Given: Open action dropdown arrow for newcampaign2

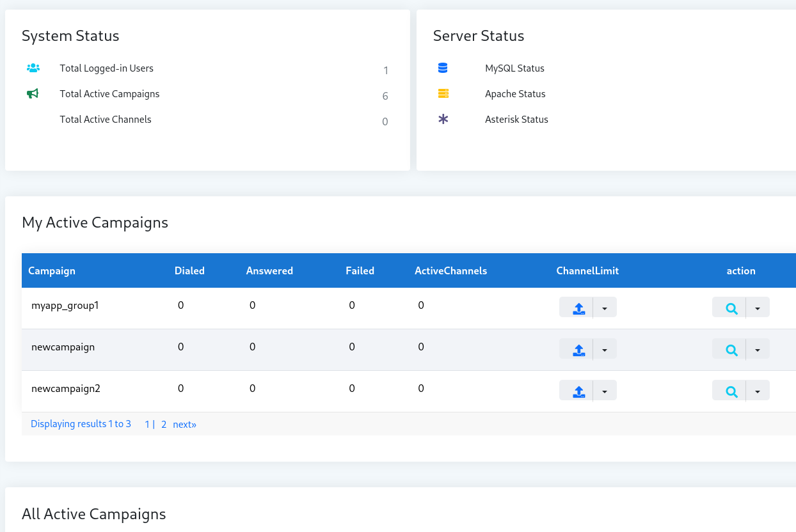Looking at the screenshot, I should [758, 391].
